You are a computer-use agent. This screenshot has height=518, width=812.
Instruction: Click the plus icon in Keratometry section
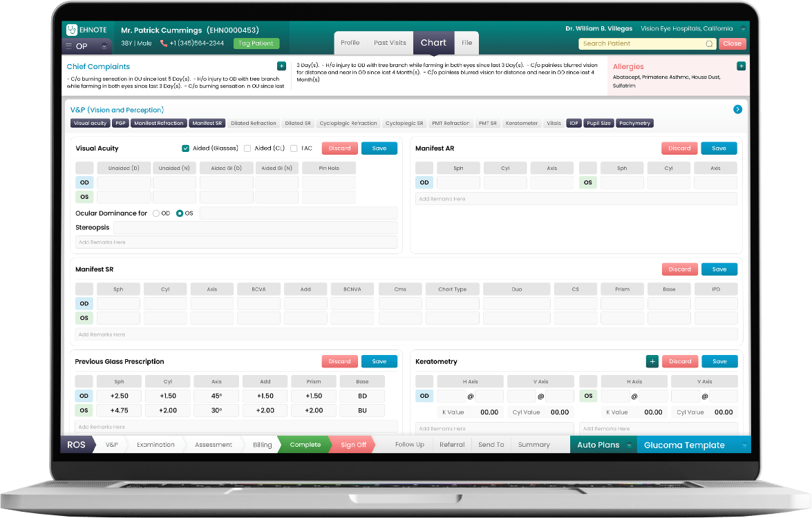(652, 361)
